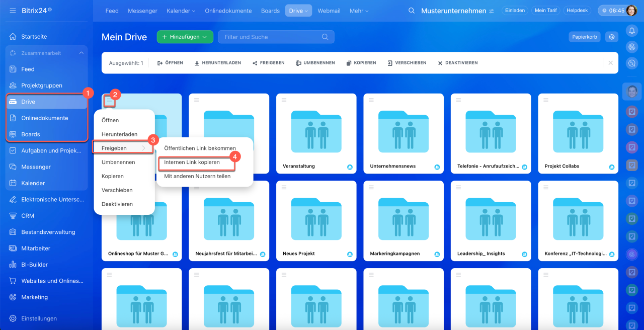Click the Papierkorb button
Screen dimensions: 644x330
coord(585,37)
